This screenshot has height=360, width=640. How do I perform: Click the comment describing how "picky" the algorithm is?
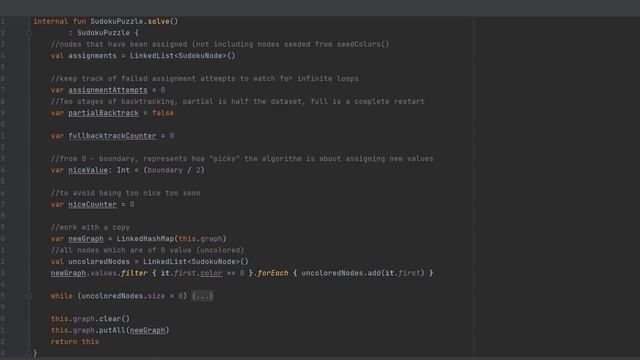[242, 158]
